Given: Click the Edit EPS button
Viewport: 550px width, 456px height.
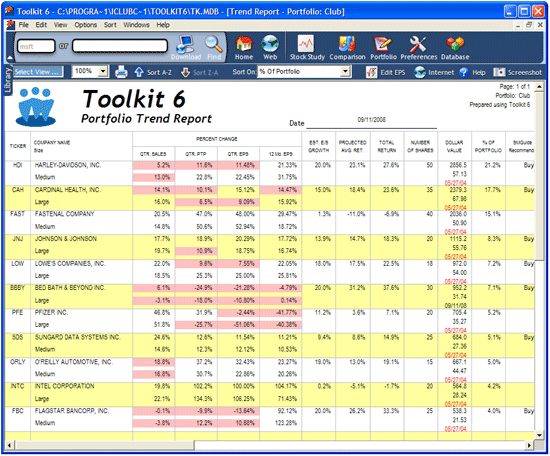Looking at the screenshot, I should 385,72.
